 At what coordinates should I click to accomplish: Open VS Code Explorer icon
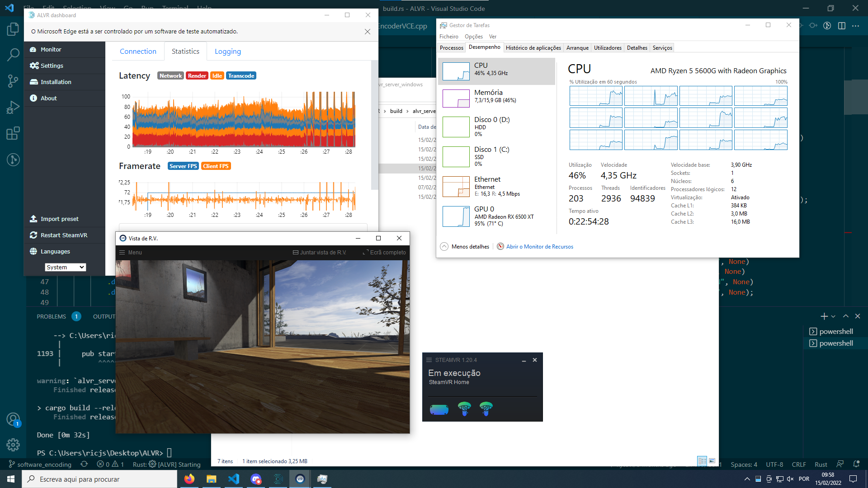click(x=13, y=30)
